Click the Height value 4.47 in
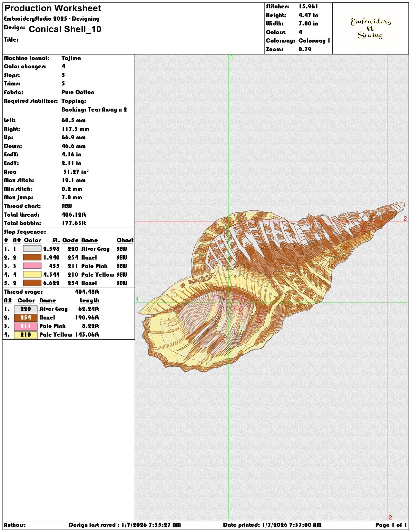 (308, 15)
